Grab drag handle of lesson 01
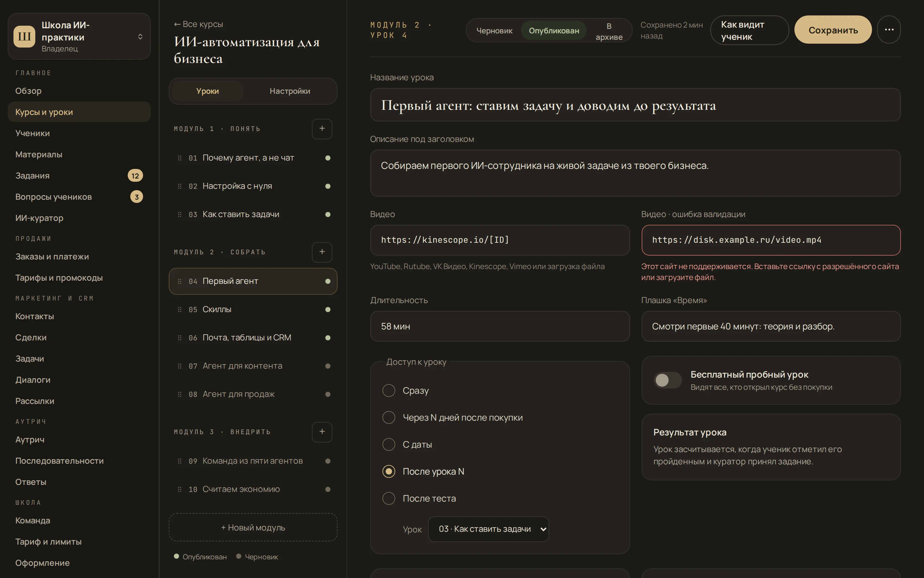This screenshot has width=924, height=578. [179, 158]
